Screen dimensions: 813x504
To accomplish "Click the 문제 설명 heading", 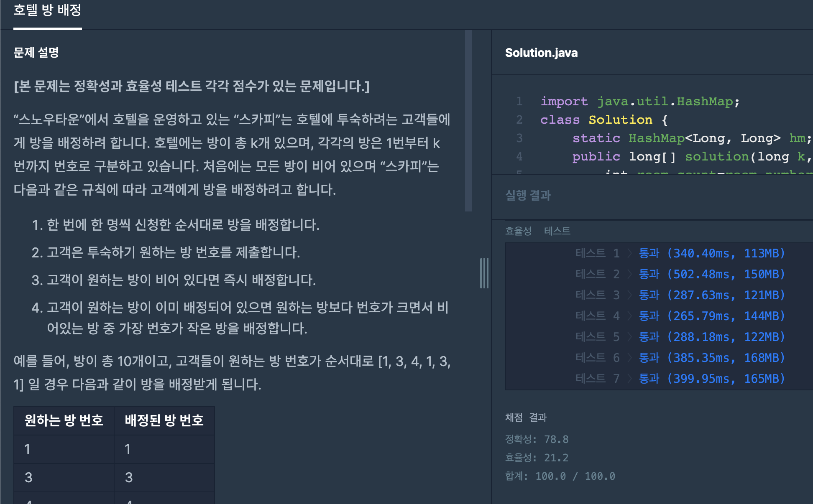I will coord(36,53).
